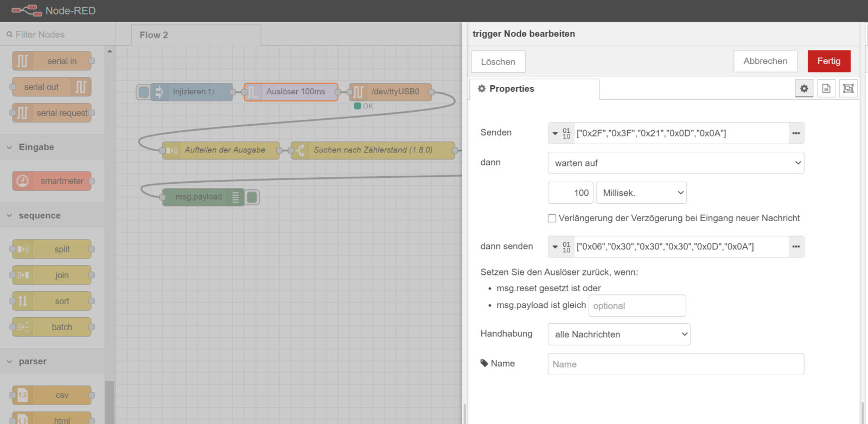Click the Abbrechen button
868x424 pixels.
[765, 61]
